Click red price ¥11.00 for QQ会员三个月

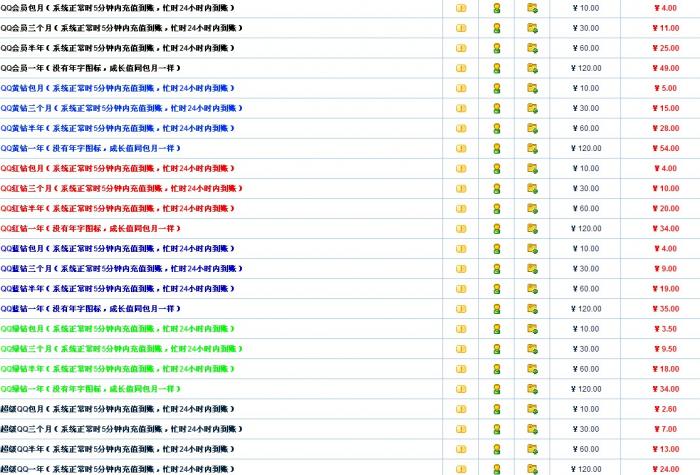(x=666, y=28)
